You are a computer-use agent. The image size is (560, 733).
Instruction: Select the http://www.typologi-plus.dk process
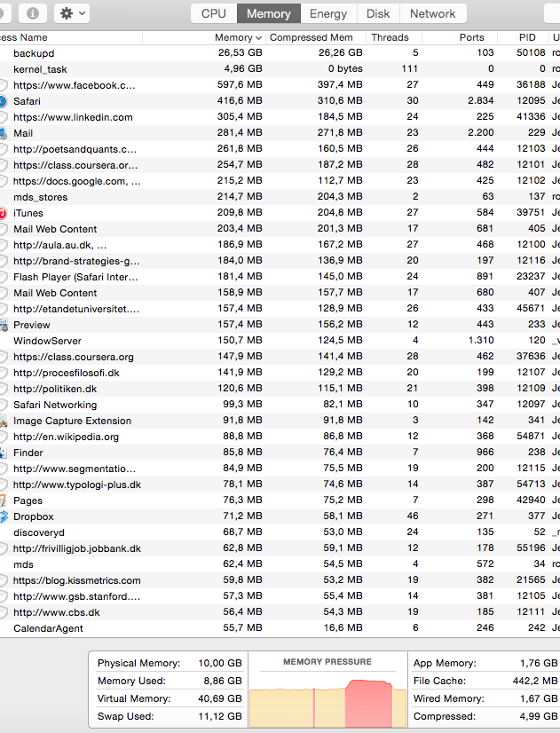pos(280,485)
